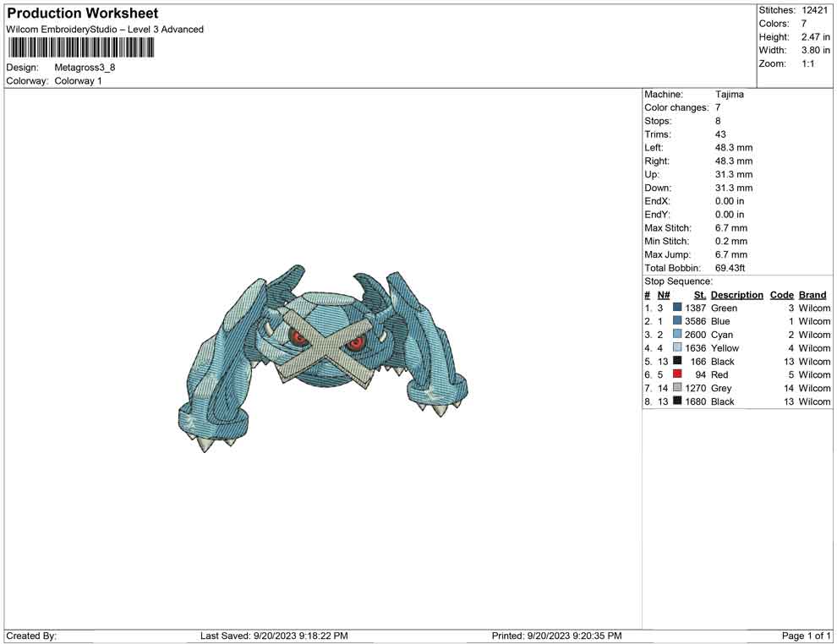The height and width of the screenshot is (644, 837).
Task: Click the Stitches value '12421'
Action: point(814,10)
